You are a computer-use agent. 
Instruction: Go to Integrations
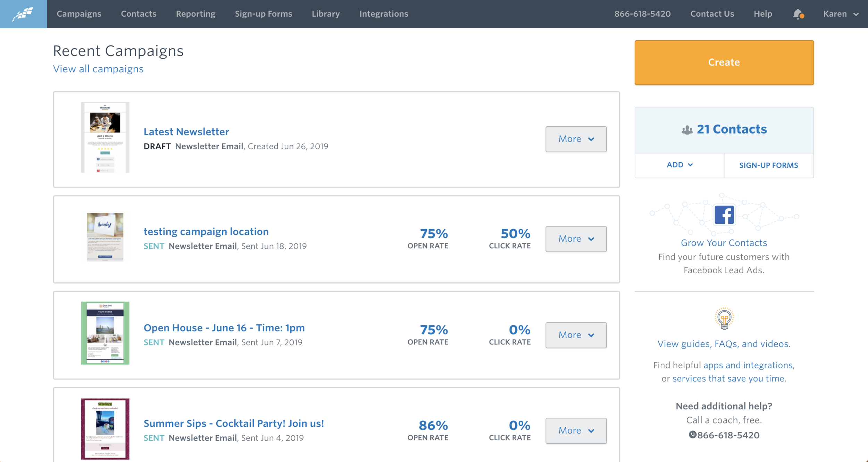click(383, 14)
